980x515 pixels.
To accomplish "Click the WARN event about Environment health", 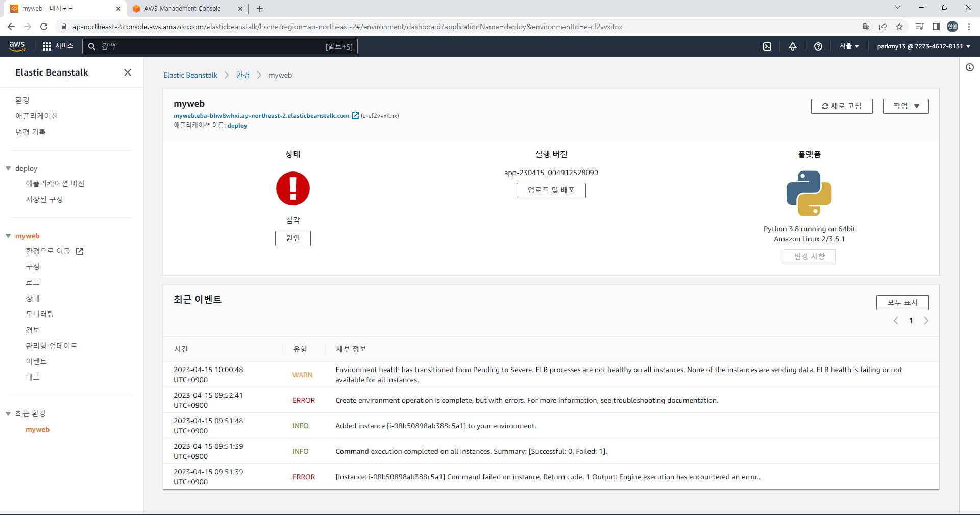I will (551, 375).
